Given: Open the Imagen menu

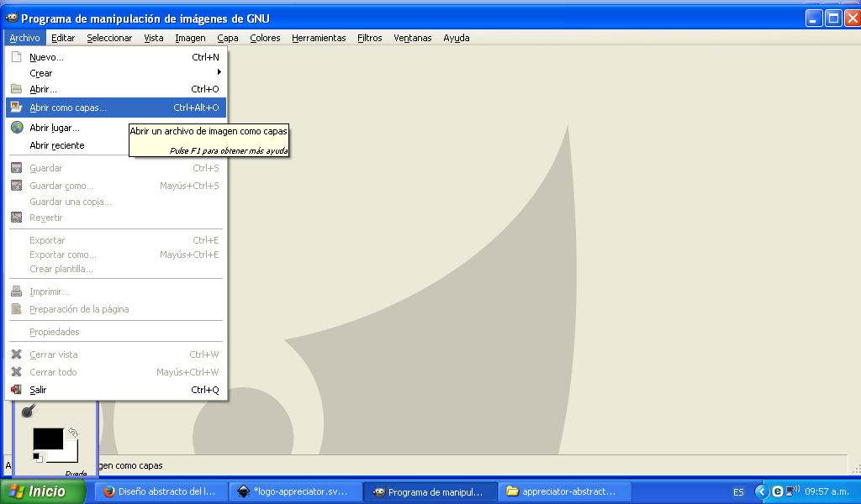Looking at the screenshot, I should [x=190, y=38].
